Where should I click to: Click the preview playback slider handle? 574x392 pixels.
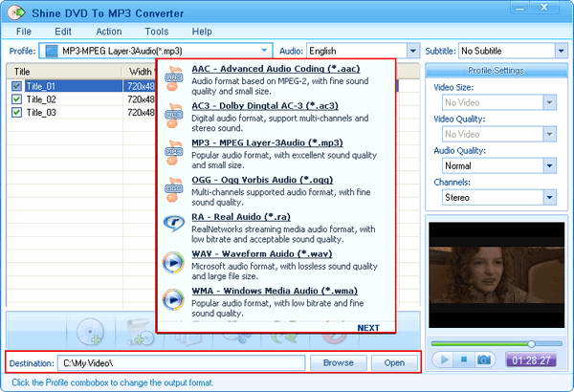pyautogui.click(x=531, y=343)
